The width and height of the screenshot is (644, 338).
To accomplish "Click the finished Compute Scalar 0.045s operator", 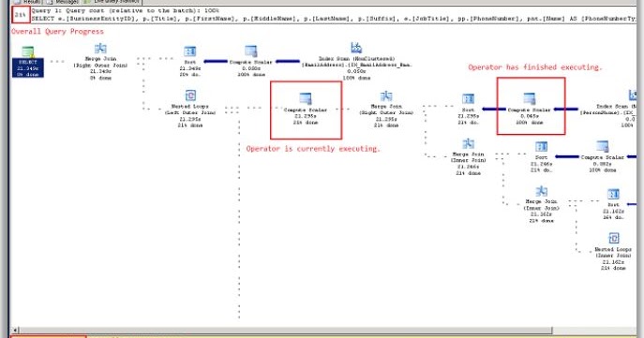I will click(530, 110).
